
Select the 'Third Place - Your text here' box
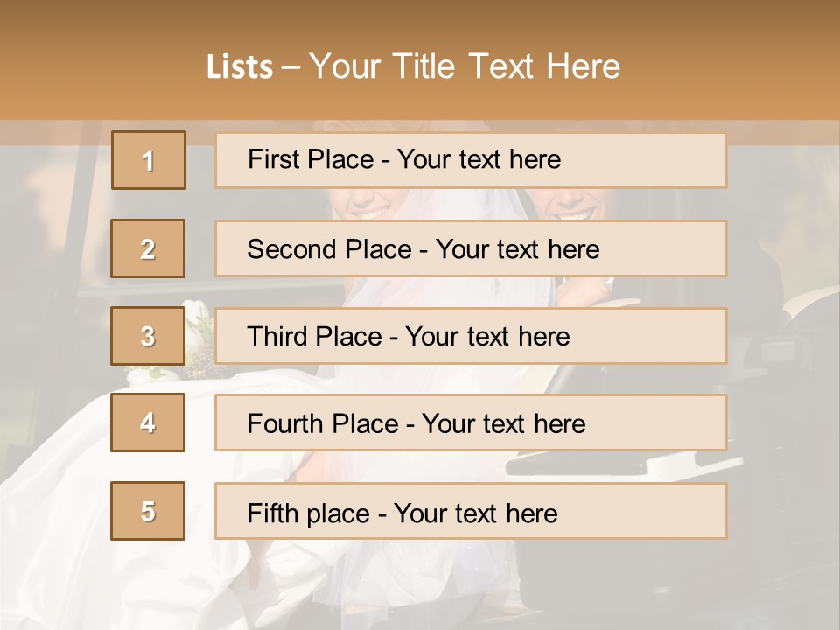tap(471, 336)
